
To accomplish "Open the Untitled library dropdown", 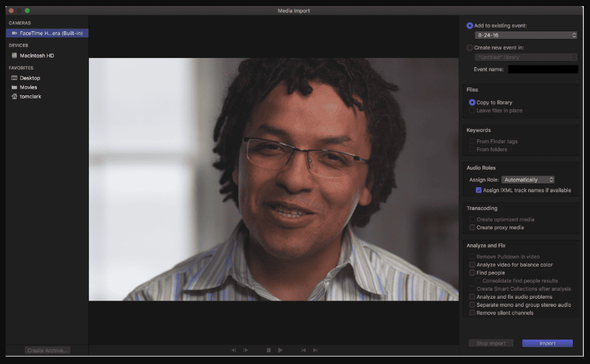I will point(526,57).
